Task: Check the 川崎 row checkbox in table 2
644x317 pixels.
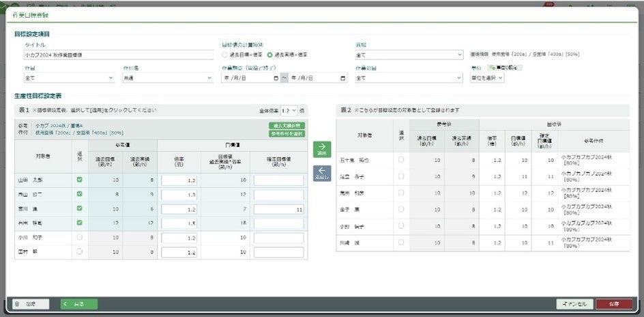Action: pos(401,242)
